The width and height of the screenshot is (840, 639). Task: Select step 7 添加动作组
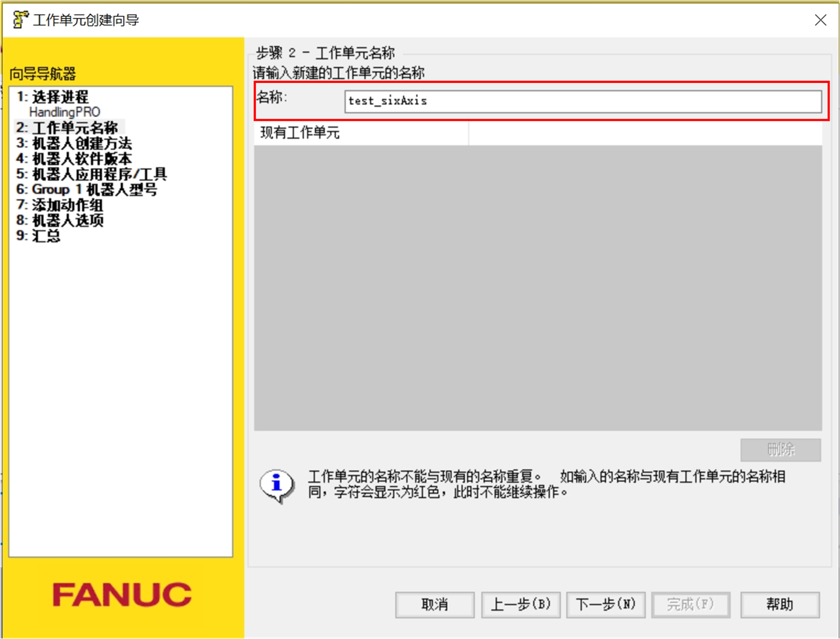pos(61,206)
